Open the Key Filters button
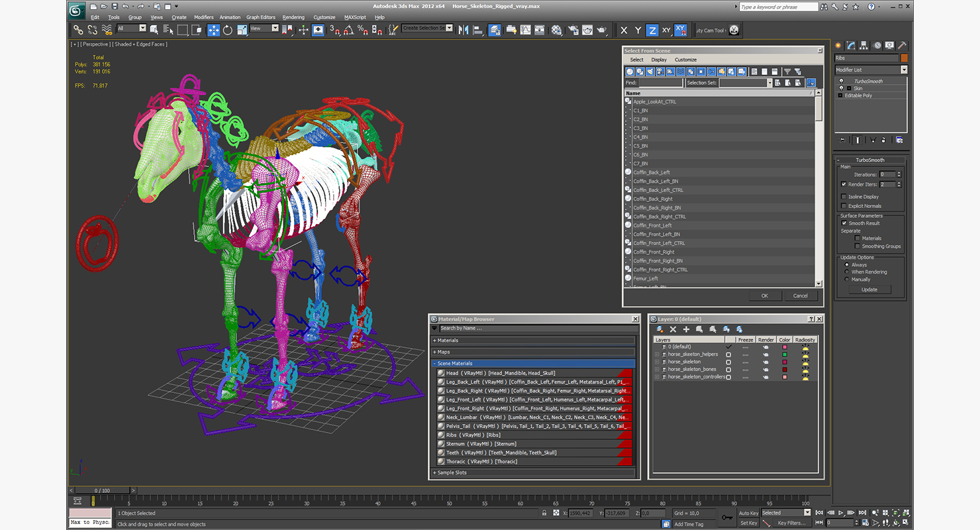The height and width of the screenshot is (530, 980). (x=791, y=523)
